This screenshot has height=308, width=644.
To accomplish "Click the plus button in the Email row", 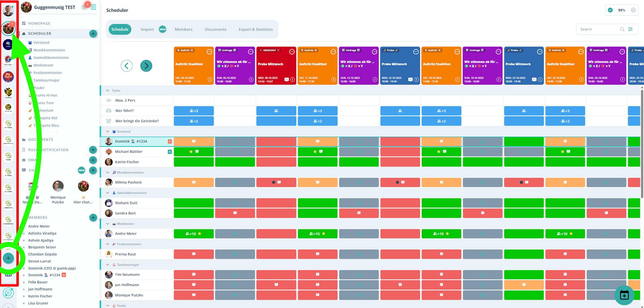I will coord(93,160).
